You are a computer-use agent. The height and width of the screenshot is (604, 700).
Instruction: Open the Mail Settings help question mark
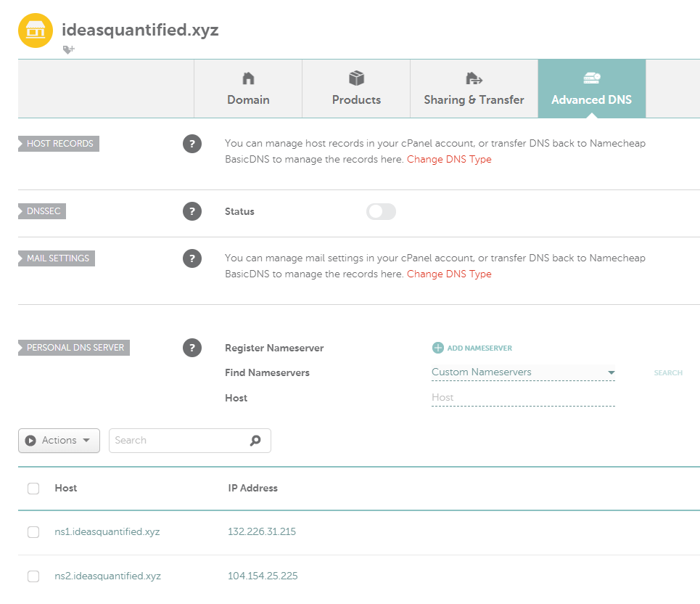click(192, 258)
